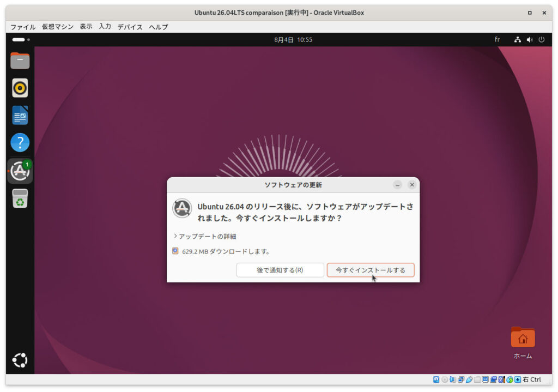The image size is (558, 392).
Task: Click the 629.2 MB ダウンロードします text
Action: (226, 251)
